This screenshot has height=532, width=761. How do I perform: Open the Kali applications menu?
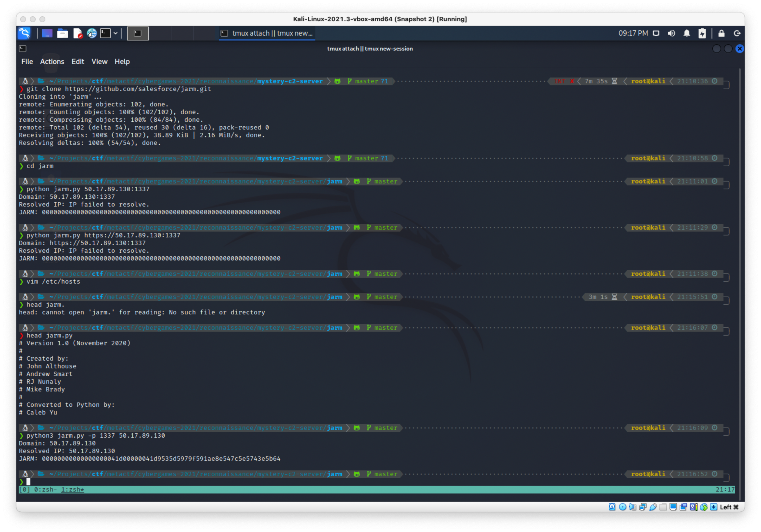tap(24, 33)
